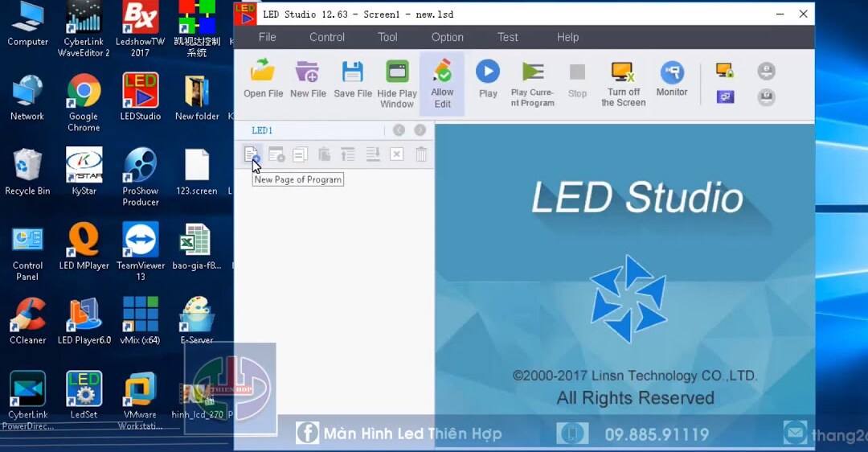This screenshot has height=452, width=868.
Task: Select the LED1 screen tab
Action: 262,131
